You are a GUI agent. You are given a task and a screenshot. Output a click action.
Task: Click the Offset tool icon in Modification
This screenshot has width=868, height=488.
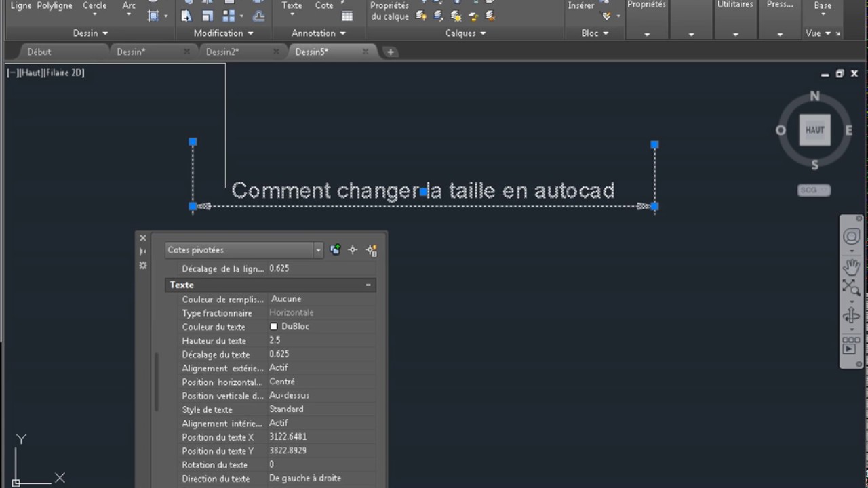[258, 16]
